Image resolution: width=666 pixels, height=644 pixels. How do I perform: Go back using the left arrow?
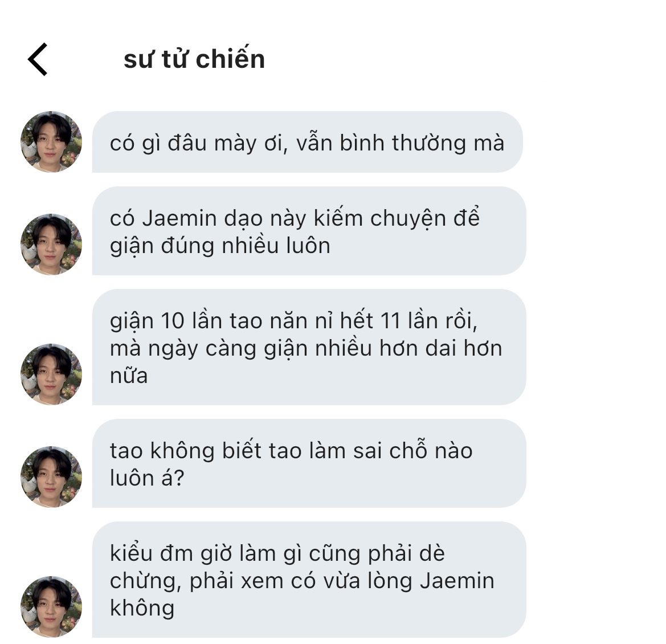coord(38,59)
